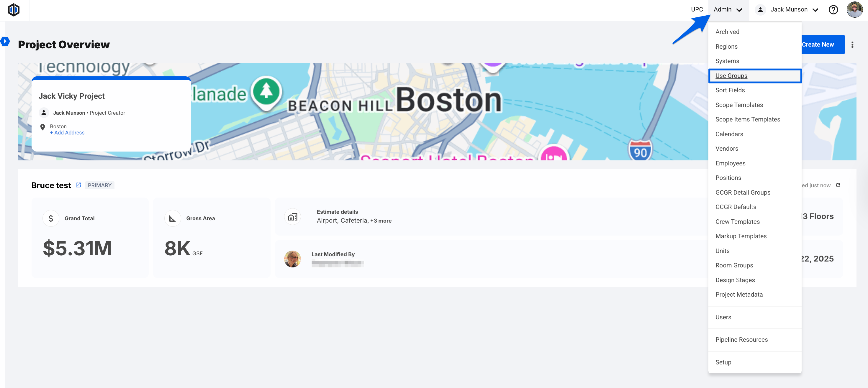
Task: Collapse the Admin dropdown menu
Action: (x=728, y=10)
